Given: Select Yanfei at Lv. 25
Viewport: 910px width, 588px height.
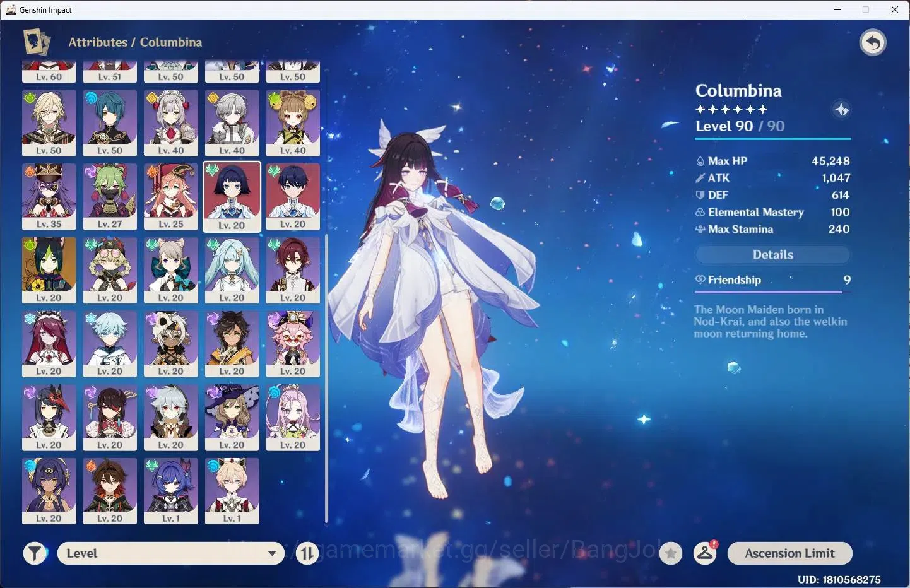Looking at the screenshot, I should 171,197.
